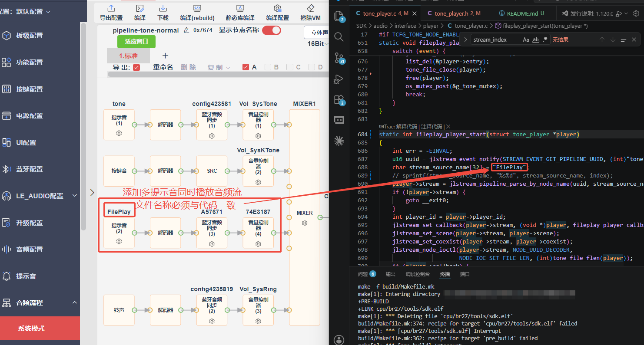Click the 编译(rebuild) toolbar icon
This screenshot has height=345, width=644.
(197, 8)
